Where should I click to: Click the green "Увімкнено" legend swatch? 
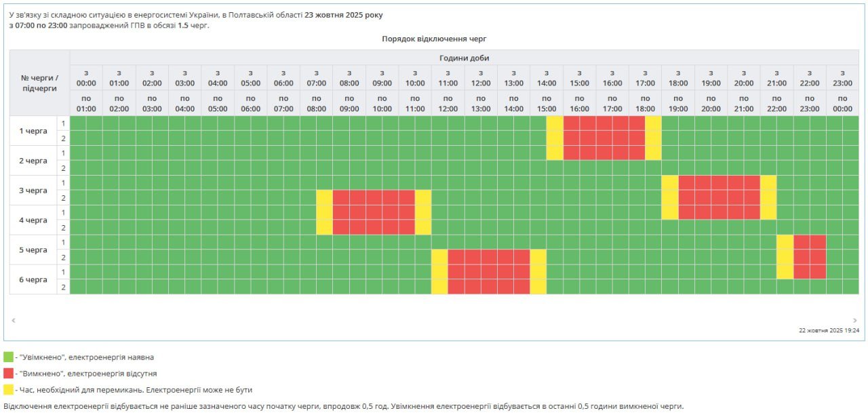(8, 357)
